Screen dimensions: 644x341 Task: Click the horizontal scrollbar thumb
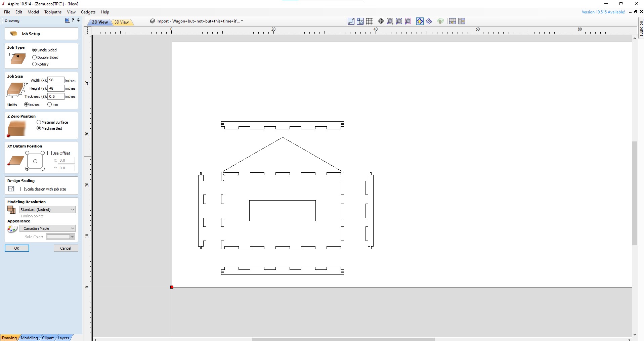[343, 339]
